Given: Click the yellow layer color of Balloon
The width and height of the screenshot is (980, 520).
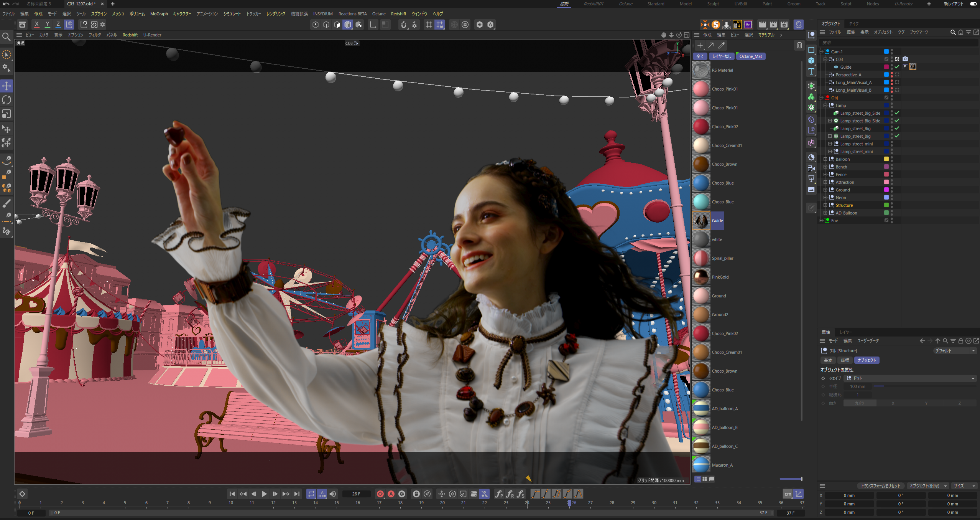Looking at the screenshot, I should [886, 159].
